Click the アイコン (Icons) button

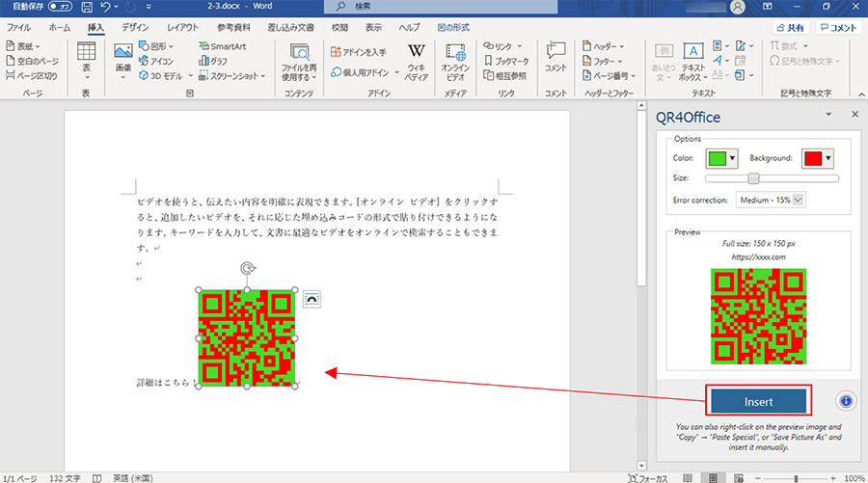click(156, 61)
